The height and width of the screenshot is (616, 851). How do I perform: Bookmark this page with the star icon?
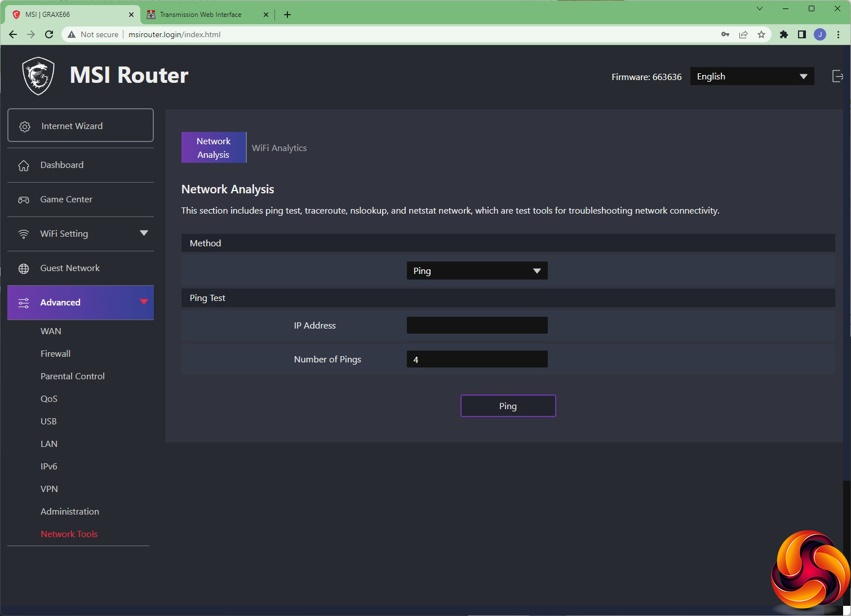point(761,34)
